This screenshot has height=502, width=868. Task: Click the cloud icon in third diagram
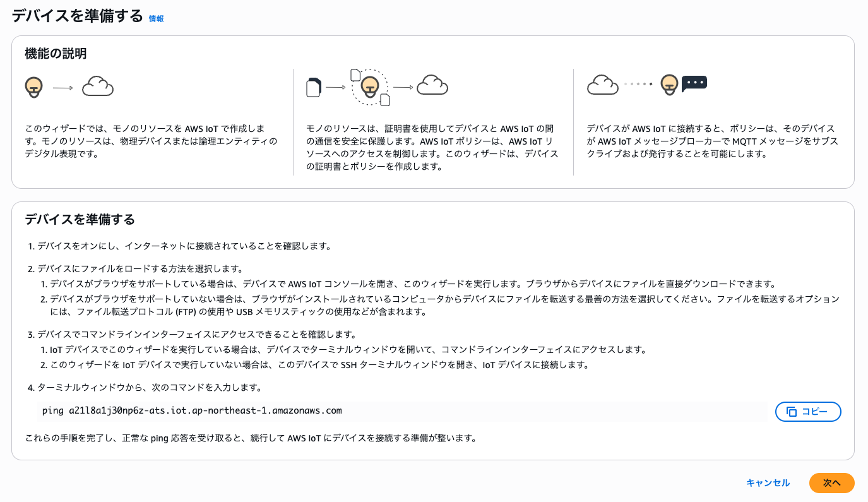[x=602, y=84]
